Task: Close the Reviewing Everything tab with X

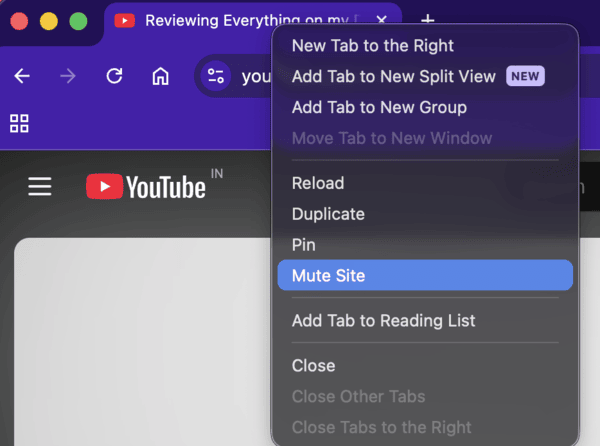Action: pyautogui.click(x=381, y=21)
